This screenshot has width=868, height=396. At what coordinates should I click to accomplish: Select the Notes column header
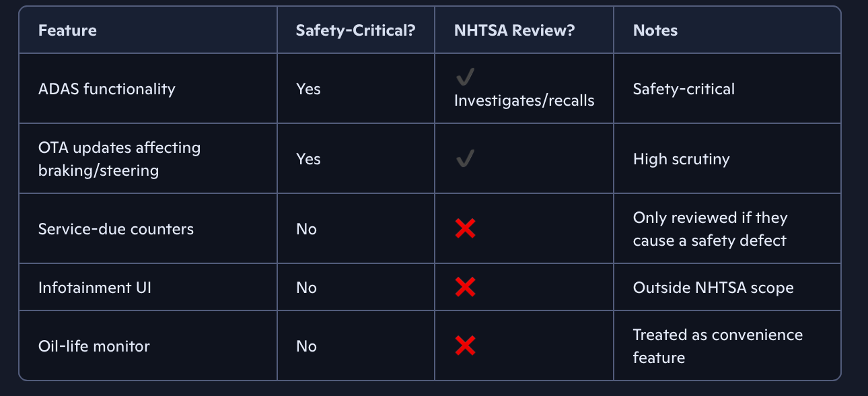tap(655, 30)
